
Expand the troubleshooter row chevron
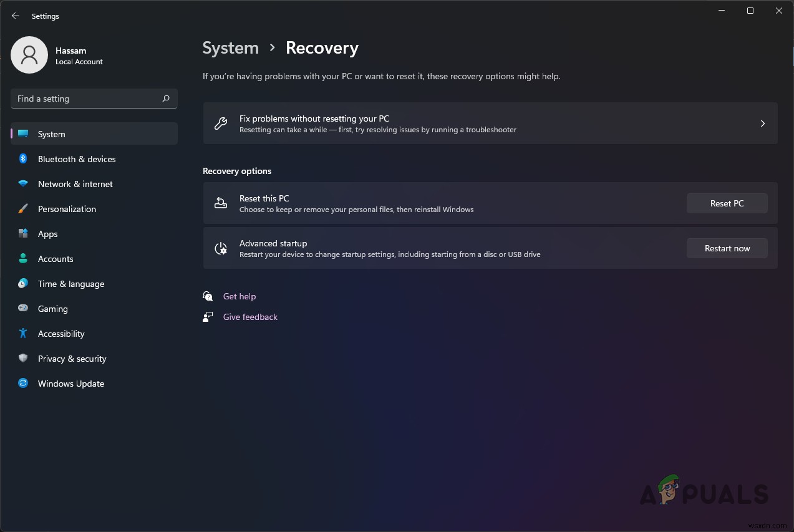(762, 123)
